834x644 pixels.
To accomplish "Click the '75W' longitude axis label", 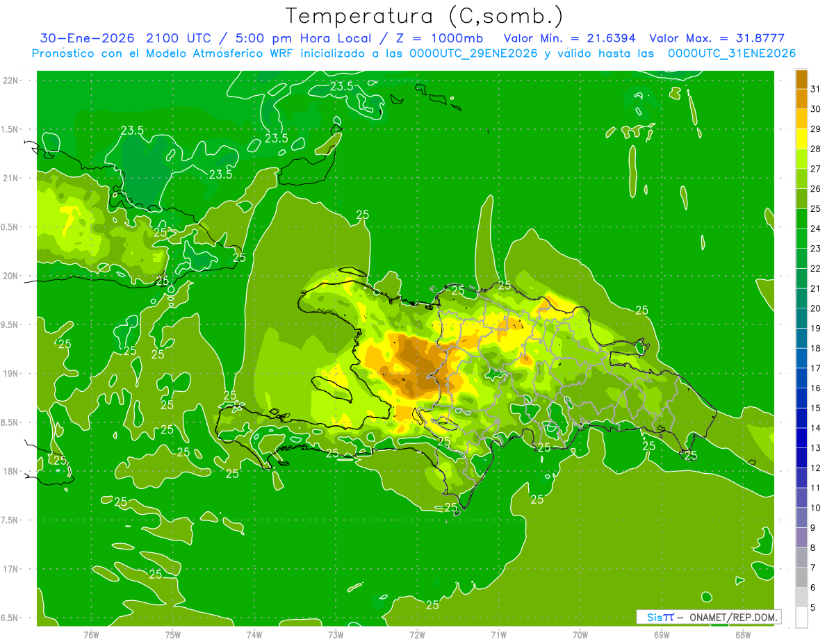I will pyautogui.click(x=173, y=634).
